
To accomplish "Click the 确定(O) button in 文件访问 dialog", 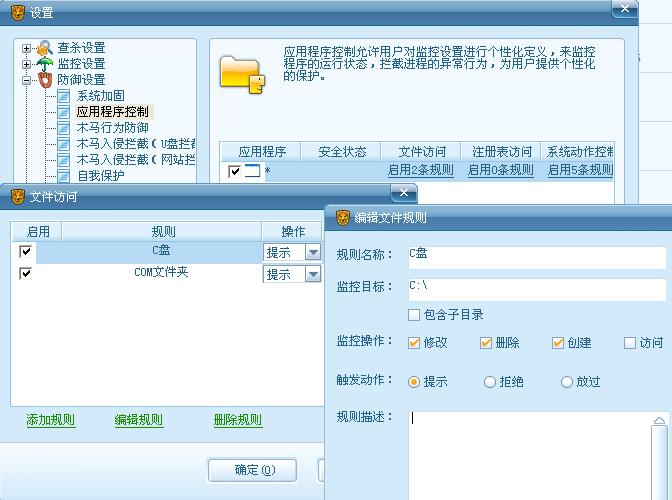I will click(252, 470).
